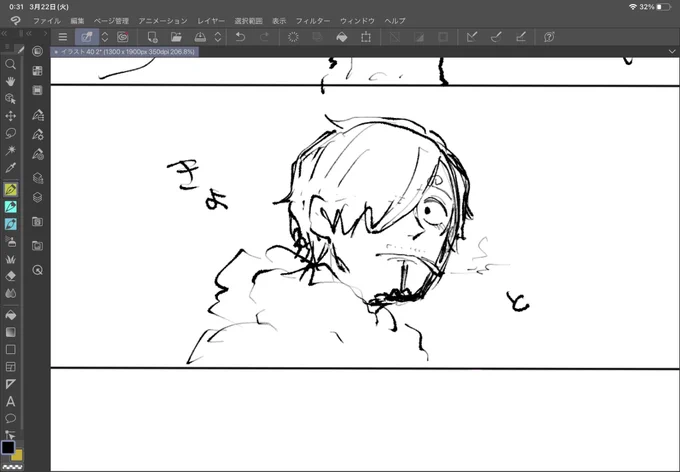Click the Transform scale icon in command bar
Image resolution: width=680 pixels, height=472 pixels.
click(366, 37)
